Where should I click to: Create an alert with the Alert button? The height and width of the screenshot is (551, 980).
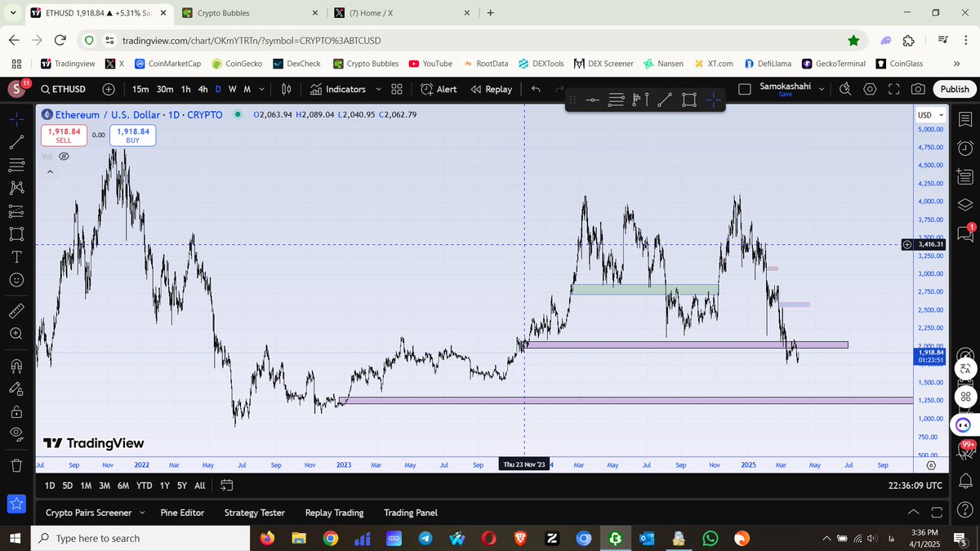439,89
